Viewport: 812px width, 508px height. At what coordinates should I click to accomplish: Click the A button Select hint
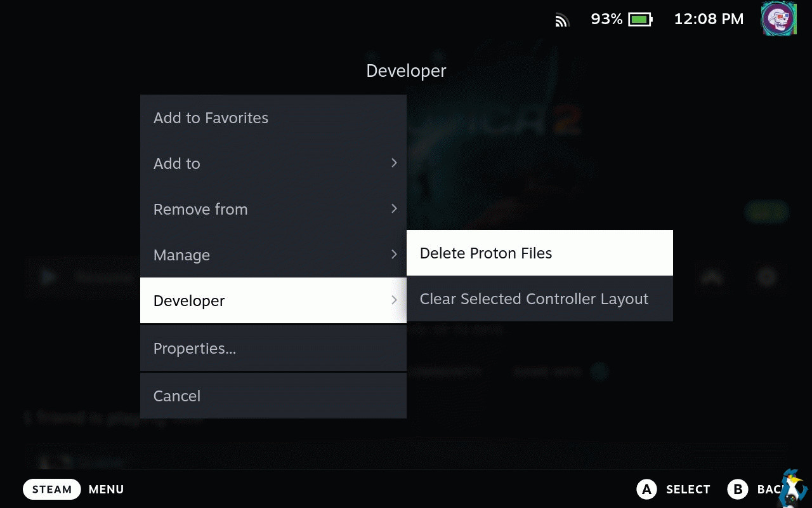pos(646,490)
